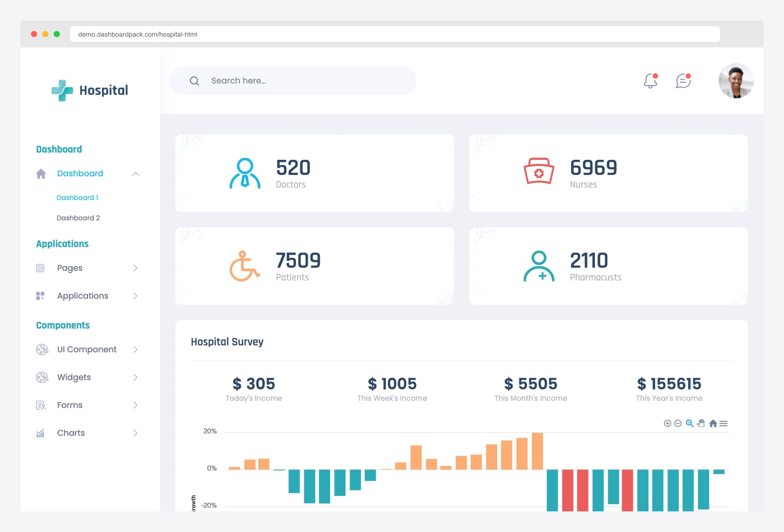This screenshot has height=532, width=784.
Task: Open the Charts menu item
Action: pos(71,433)
